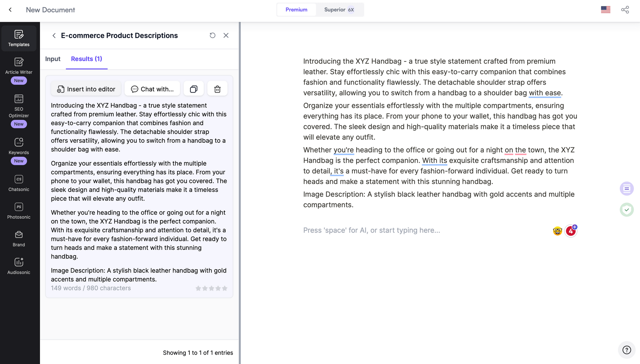Switch to the Results tab
The width and height of the screenshot is (640, 364).
coord(87,59)
